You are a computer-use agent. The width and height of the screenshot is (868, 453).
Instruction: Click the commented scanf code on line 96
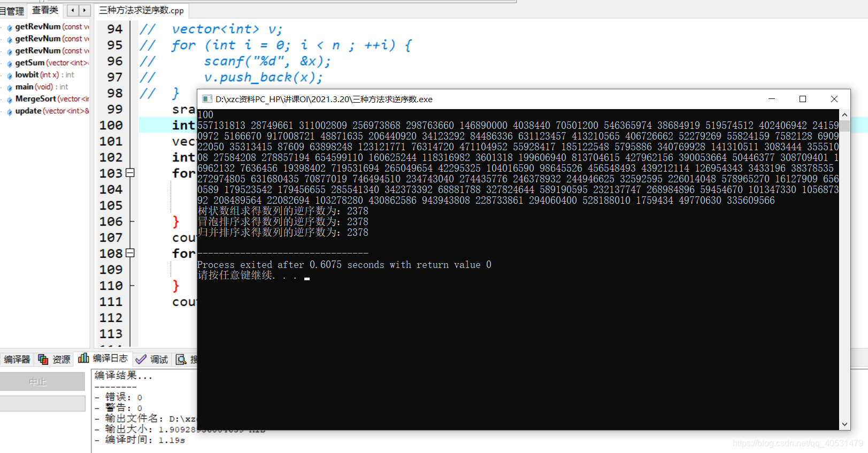tap(267, 62)
